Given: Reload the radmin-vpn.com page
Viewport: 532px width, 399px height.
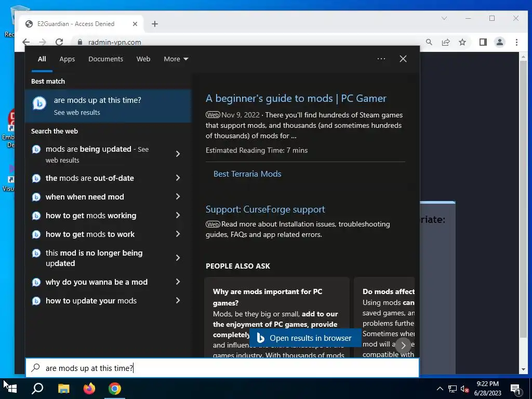Looking at the screenshot, I should click(59, 42).
